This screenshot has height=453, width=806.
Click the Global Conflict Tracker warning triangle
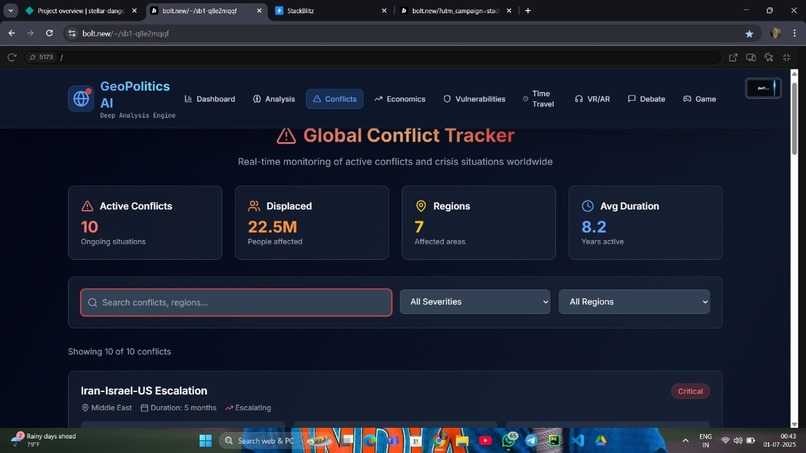point(286,136)
